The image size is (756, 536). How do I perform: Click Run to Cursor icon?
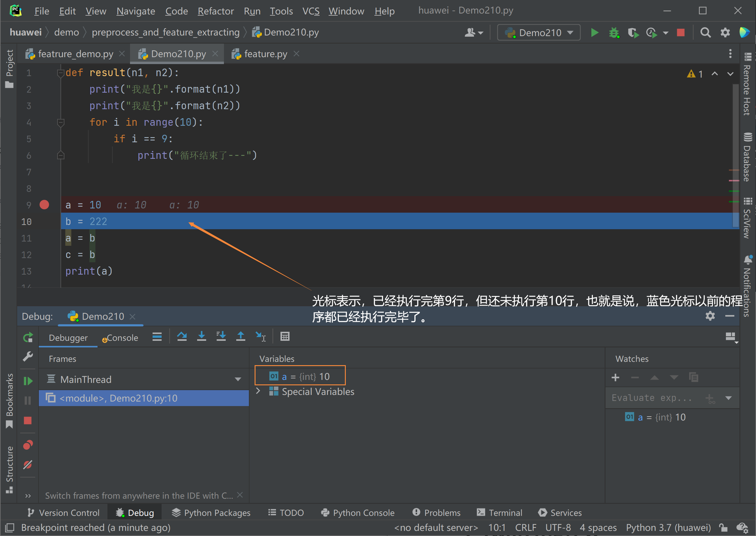point(261,337)
